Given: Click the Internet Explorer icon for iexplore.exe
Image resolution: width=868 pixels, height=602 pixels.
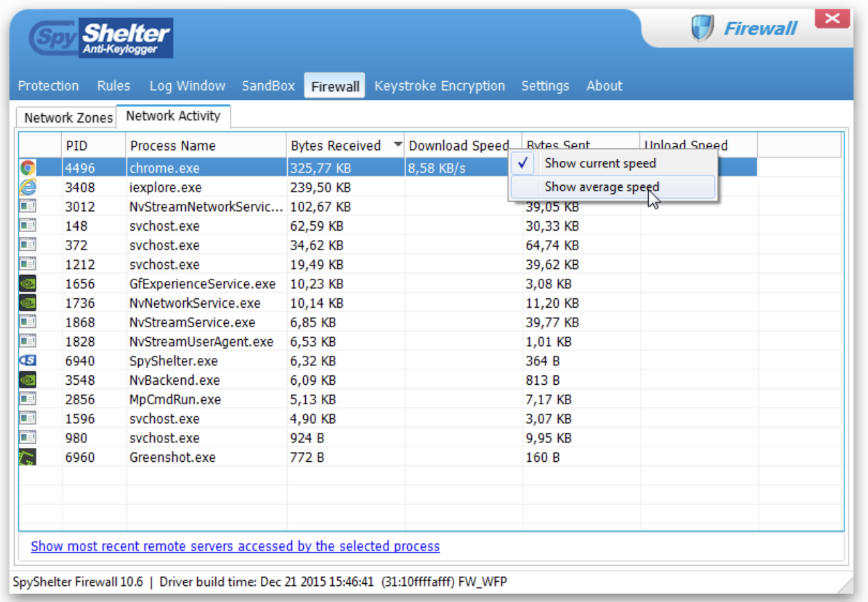Looking at the screenshot, I should coord(28,187).
